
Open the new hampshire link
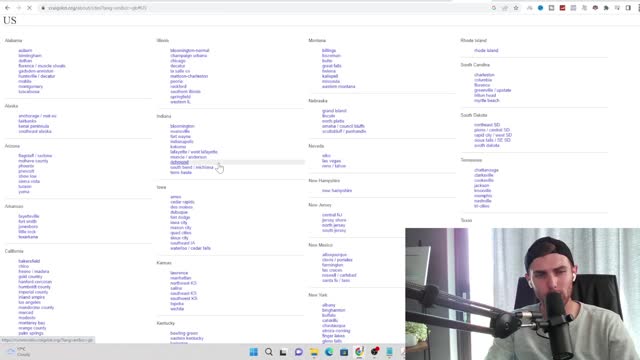point(337,191)
